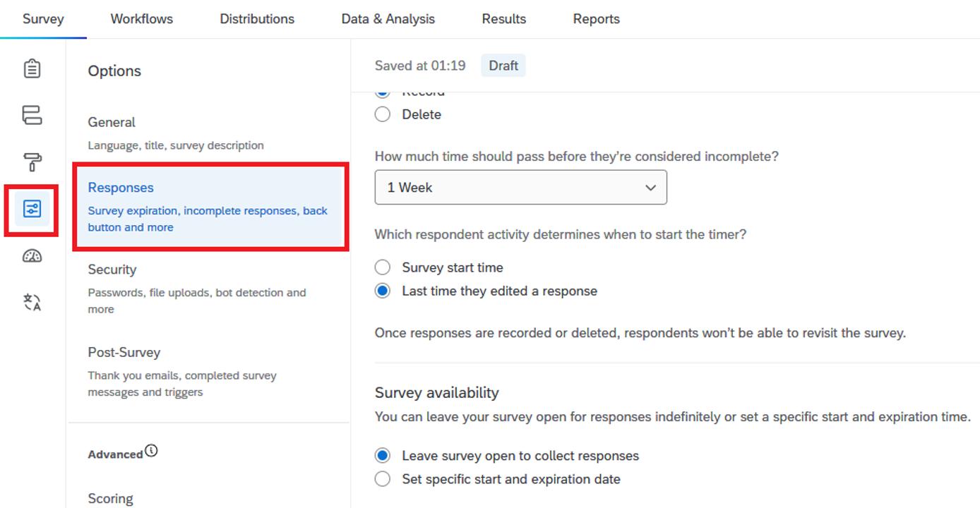Switch to the Workflows tab

pyautogui.click(x=141, y=19)
